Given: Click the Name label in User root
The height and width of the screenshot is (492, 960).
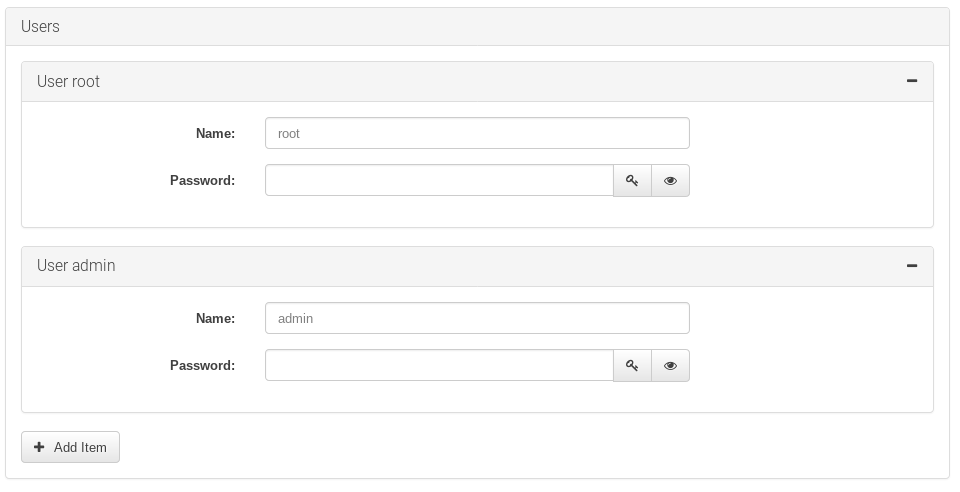Looking at the screenshot, I should tap(215, 133).
